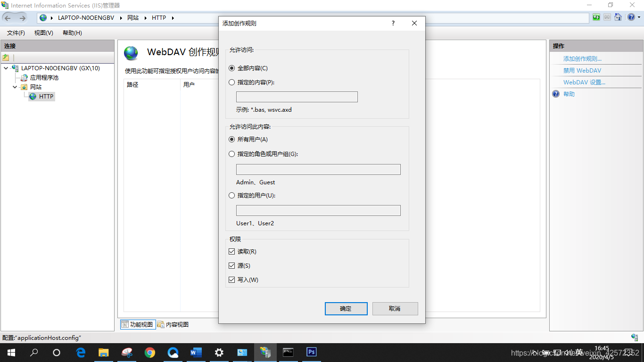Open the Snipping Tool taskbar icon
This screenshot has height=362, width=644.
(x=127, y=353)
